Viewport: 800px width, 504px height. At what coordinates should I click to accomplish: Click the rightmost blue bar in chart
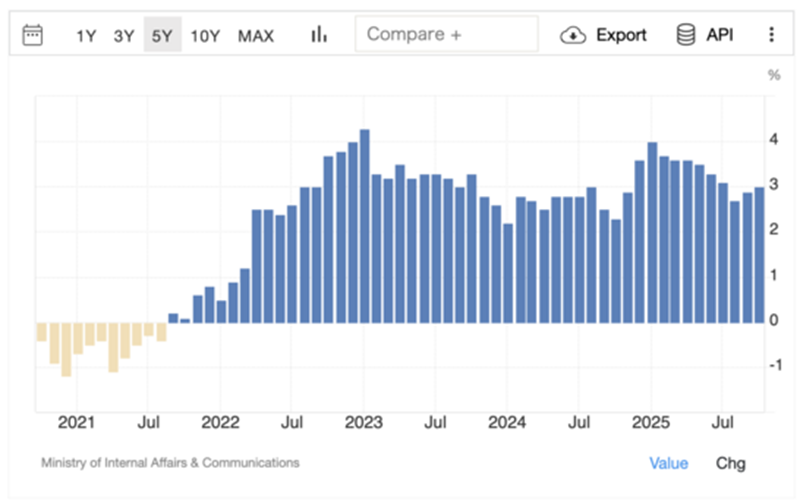click(759, 255)
